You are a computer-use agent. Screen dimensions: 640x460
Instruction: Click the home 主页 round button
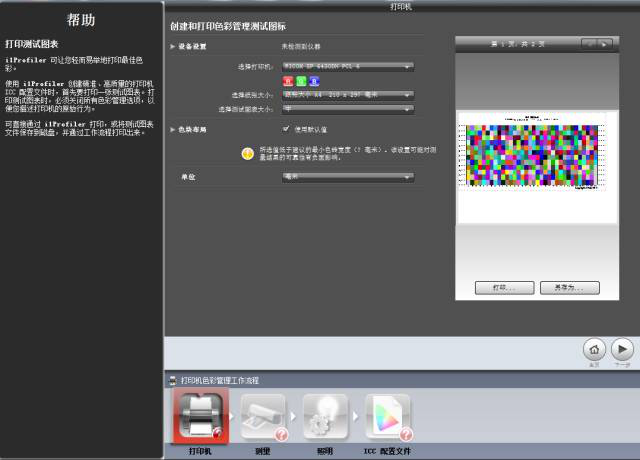(594, 348)
